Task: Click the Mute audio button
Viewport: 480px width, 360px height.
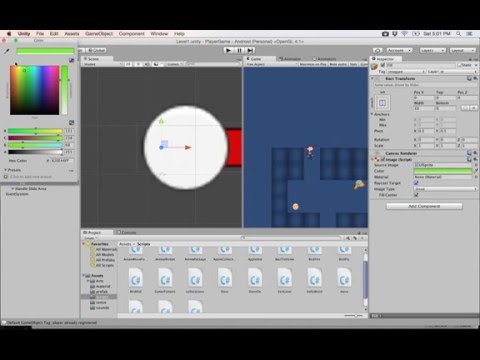Action: 338,64
